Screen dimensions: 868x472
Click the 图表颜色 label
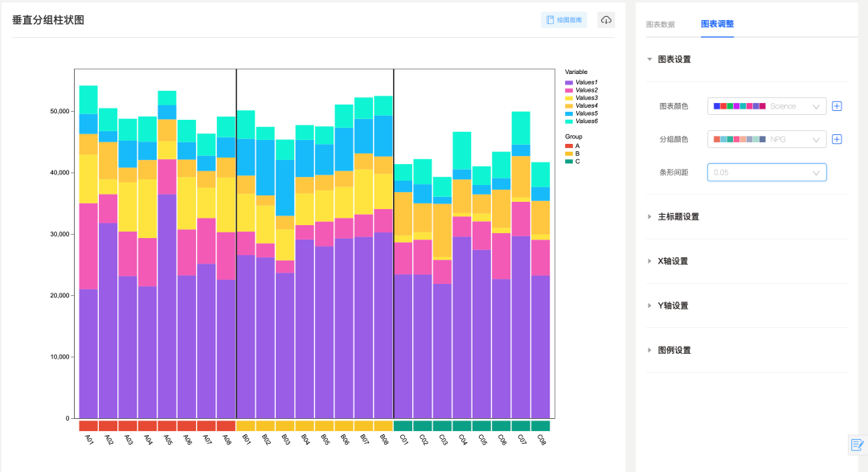tap(674, 106)
